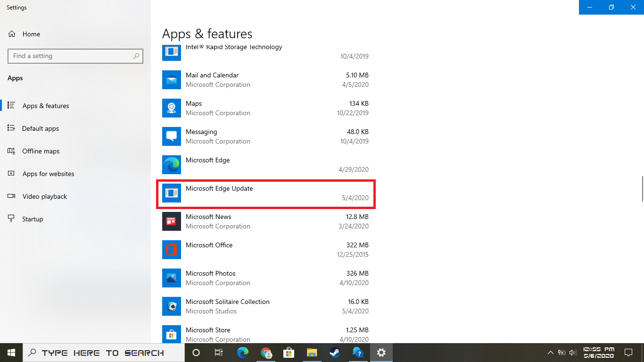Select the Microsoft Edge Update entry name
The image size is (644, 362).
click(219, 188)
